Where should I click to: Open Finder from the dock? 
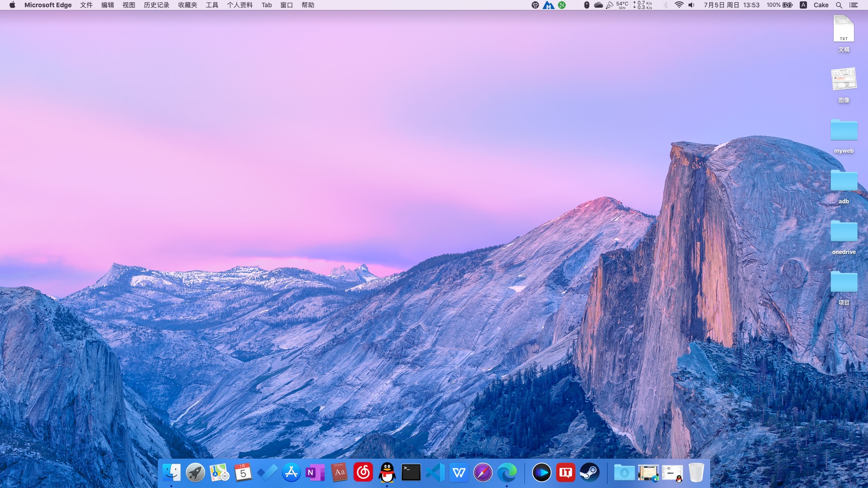(171, 473)
